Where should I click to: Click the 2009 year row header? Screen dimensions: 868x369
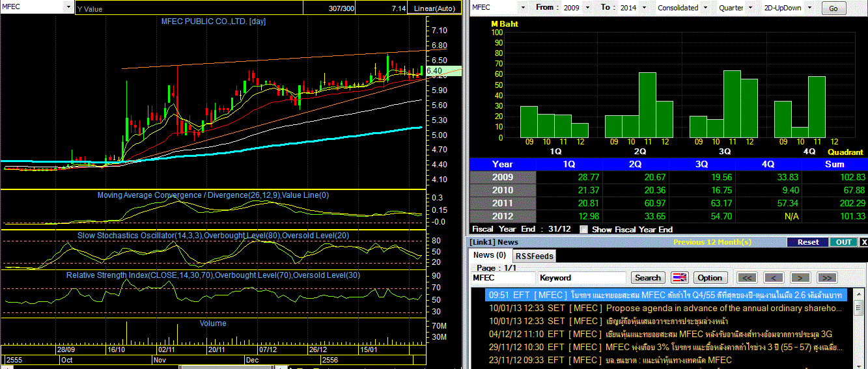click(503, 177)
